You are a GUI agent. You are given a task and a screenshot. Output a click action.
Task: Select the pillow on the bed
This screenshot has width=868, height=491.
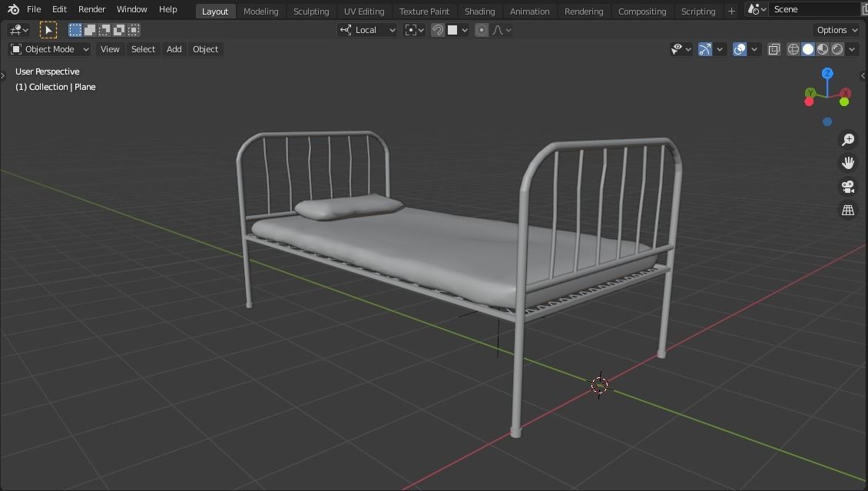click(349, 207)
